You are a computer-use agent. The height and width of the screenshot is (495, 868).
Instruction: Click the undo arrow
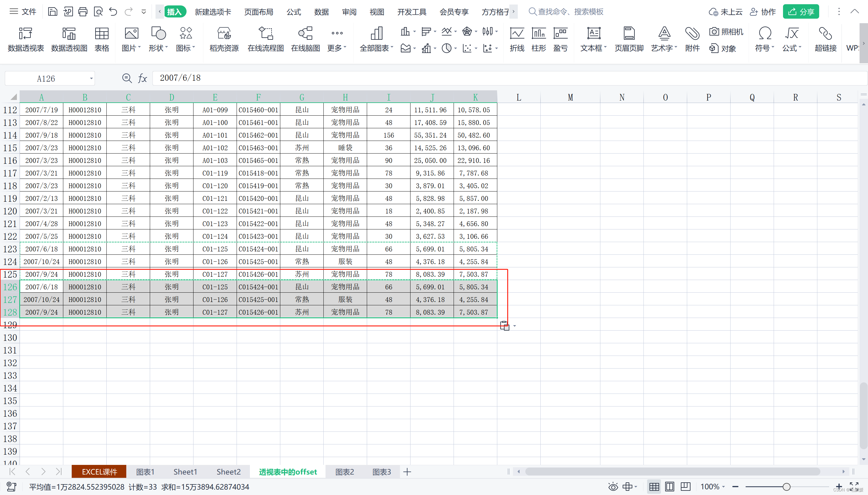point(113,12)
